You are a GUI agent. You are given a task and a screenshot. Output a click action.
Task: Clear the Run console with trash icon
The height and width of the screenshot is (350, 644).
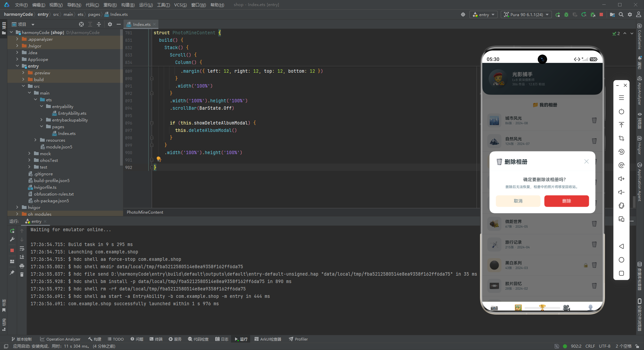[x=22, y=275]
